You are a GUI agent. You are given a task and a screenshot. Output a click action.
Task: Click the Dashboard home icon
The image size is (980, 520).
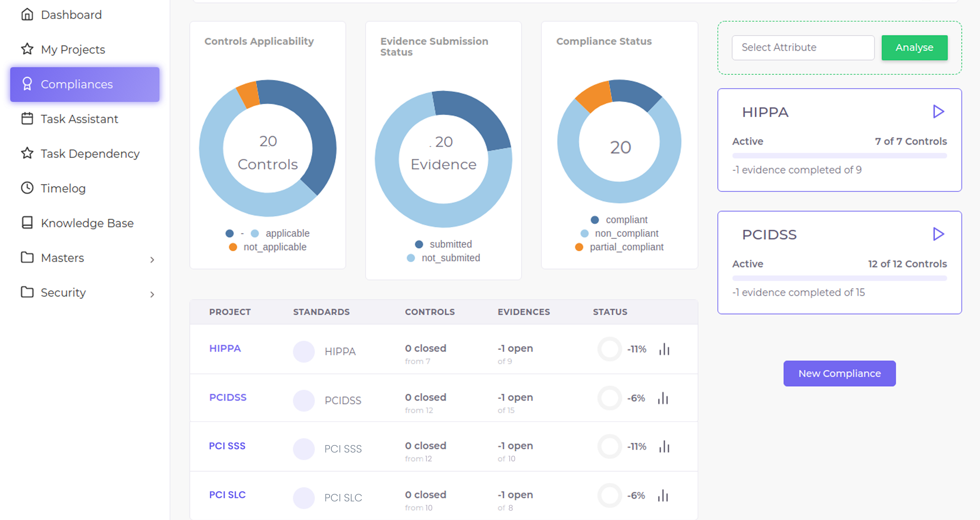click(x=27, y=15)
